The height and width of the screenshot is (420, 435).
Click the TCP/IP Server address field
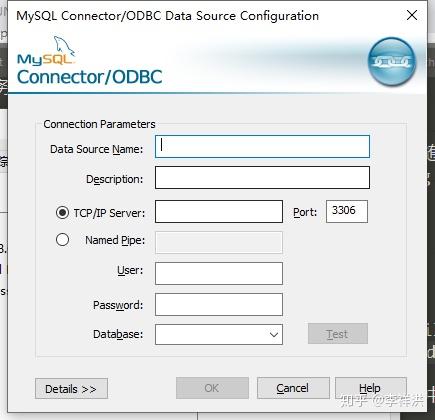click(219, 211)
